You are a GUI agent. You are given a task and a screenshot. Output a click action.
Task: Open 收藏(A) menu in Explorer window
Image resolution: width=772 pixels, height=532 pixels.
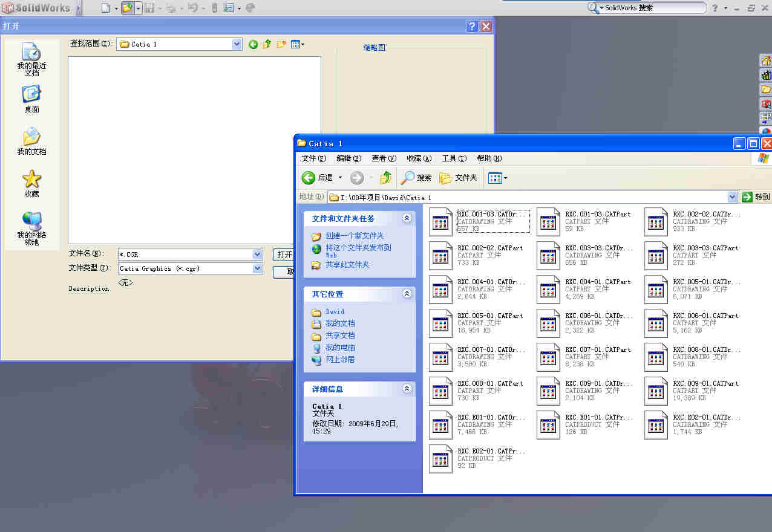419,158
